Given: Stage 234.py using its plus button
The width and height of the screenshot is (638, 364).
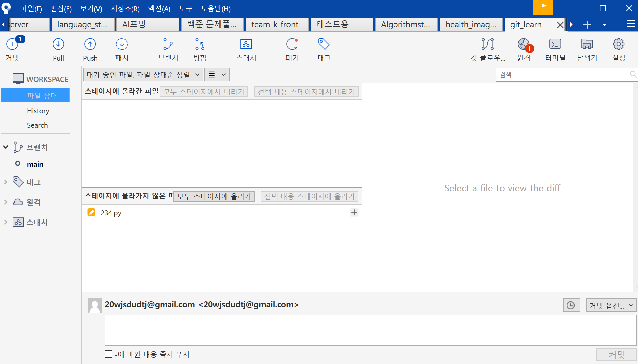Looking at the screenshot, I should point(354,212).
